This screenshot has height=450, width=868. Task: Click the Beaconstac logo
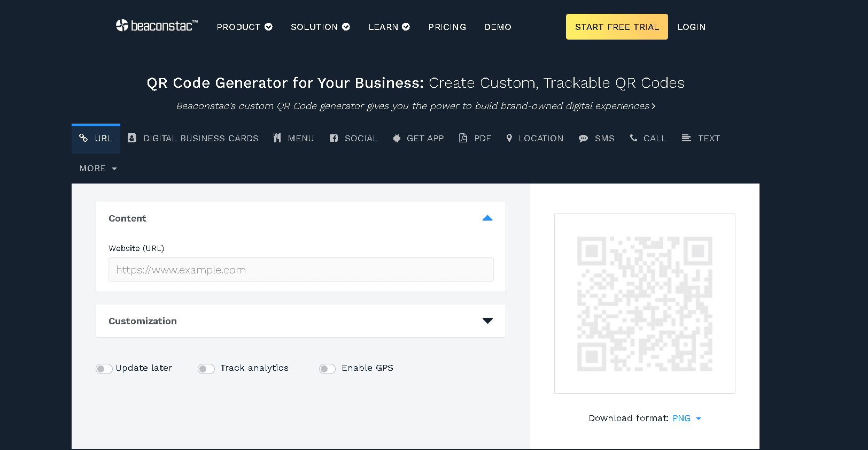(157, 26)
